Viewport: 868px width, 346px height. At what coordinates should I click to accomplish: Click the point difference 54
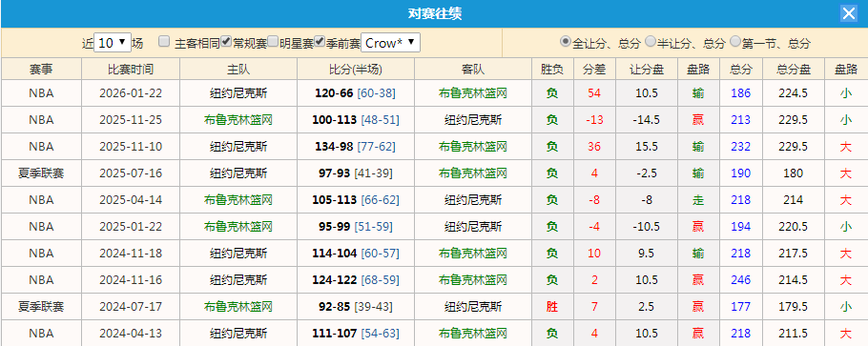coord(594,93)
